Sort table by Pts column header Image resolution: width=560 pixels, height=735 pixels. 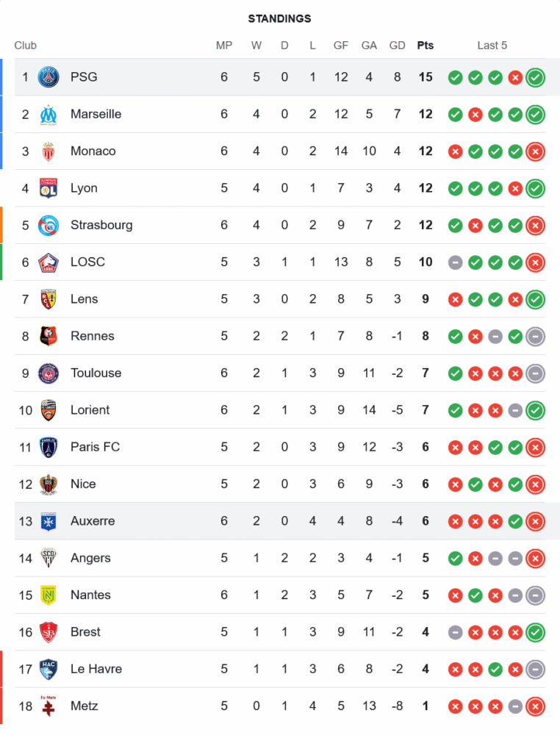[426, 46]
